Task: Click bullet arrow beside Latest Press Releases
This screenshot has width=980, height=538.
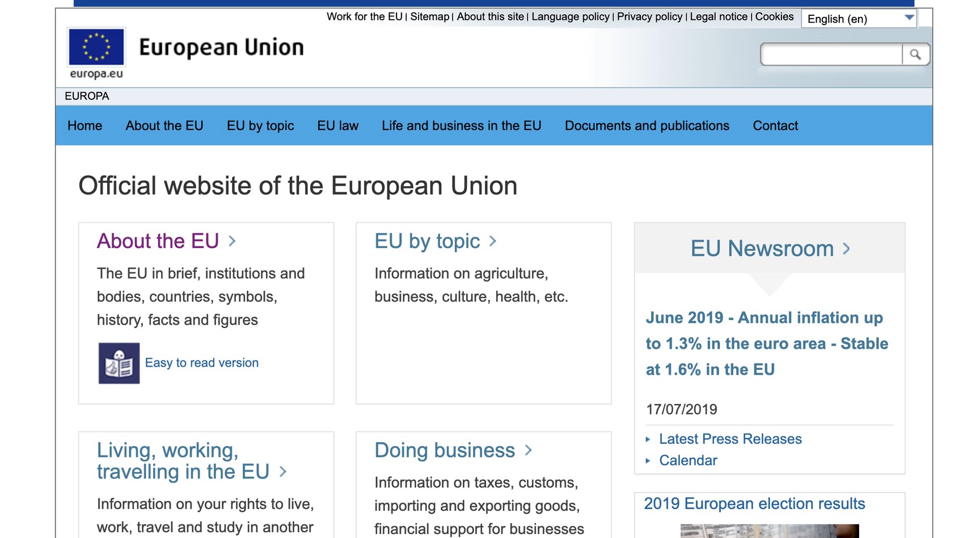Action: coord(648,439)
